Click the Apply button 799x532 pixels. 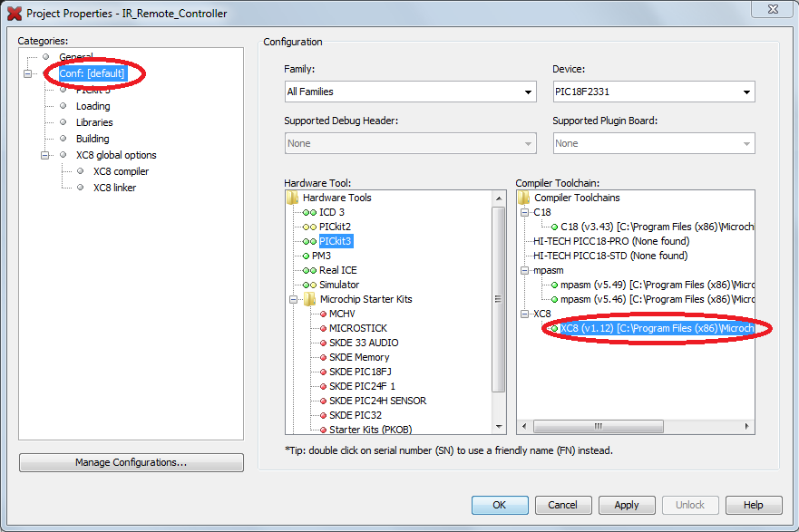pyautogui.click(x=627, y=505)
